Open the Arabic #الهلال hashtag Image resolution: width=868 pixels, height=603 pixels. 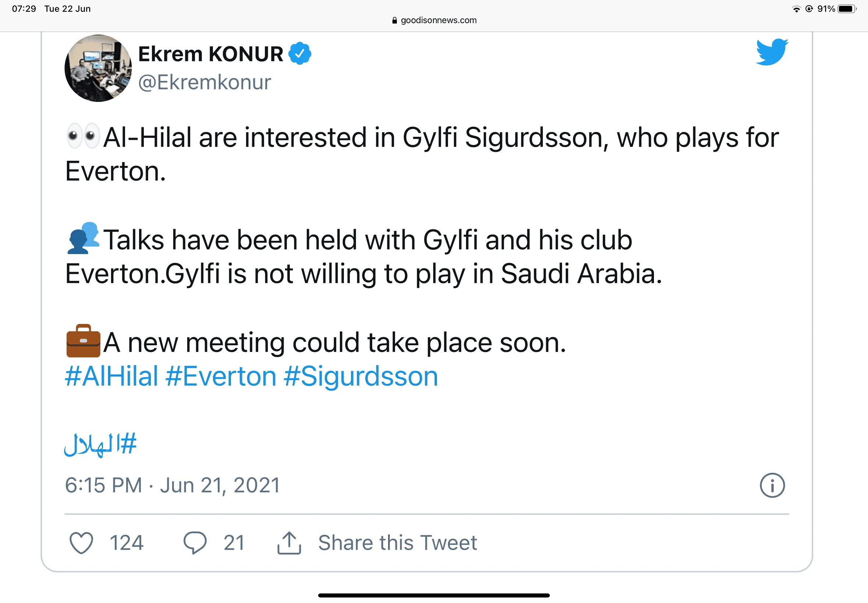[100, 444]
